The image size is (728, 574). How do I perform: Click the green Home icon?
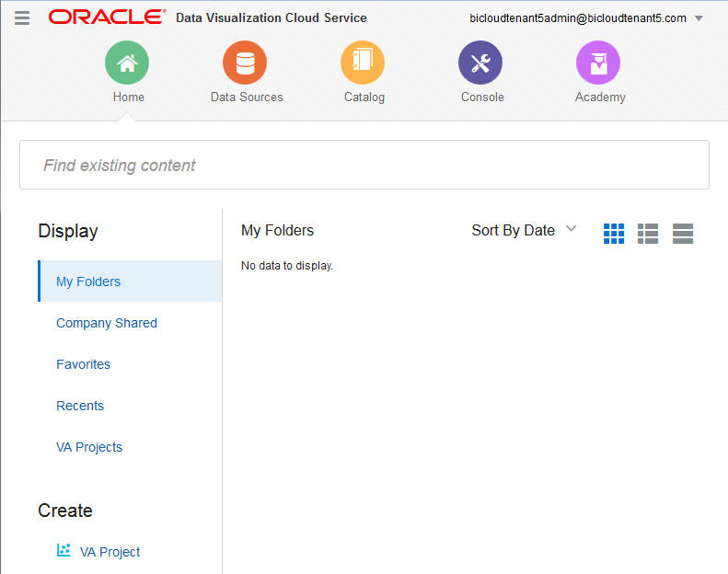127,63
